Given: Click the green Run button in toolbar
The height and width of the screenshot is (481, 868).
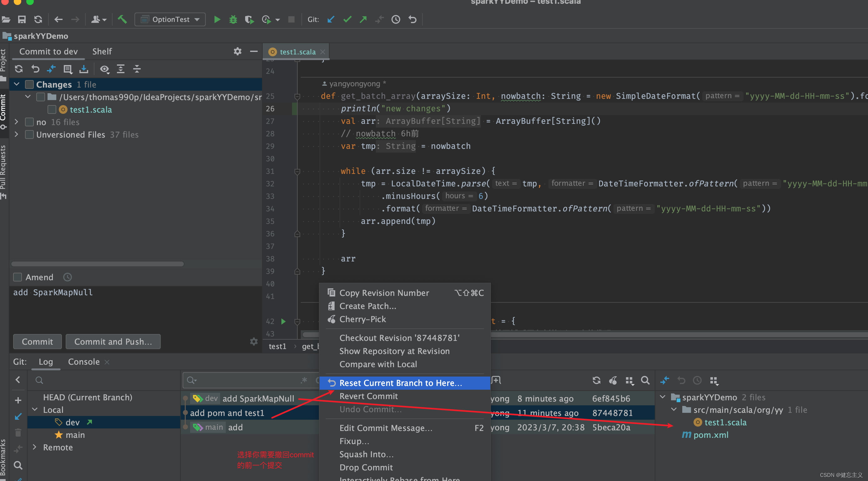Looking at the screenshot, I should coord(217,20).
